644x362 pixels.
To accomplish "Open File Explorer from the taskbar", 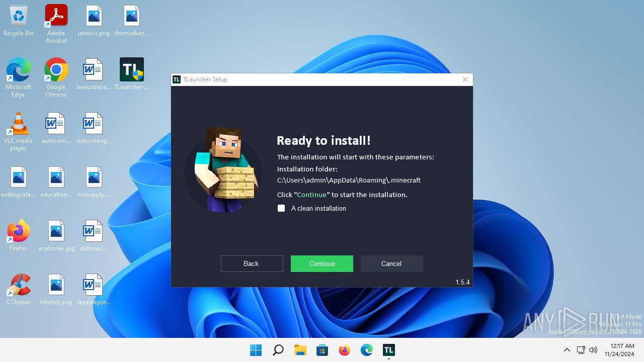I will click(x=300, y=350).
